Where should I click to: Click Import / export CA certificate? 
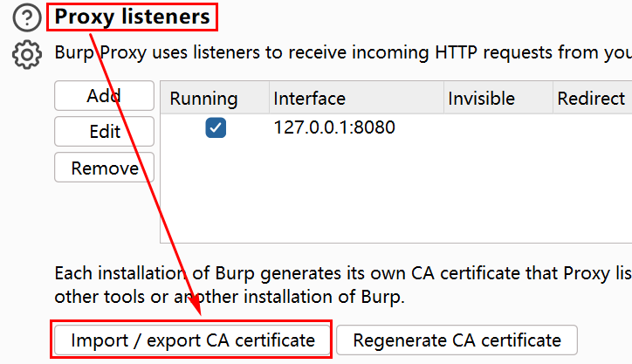coord(192,340)
